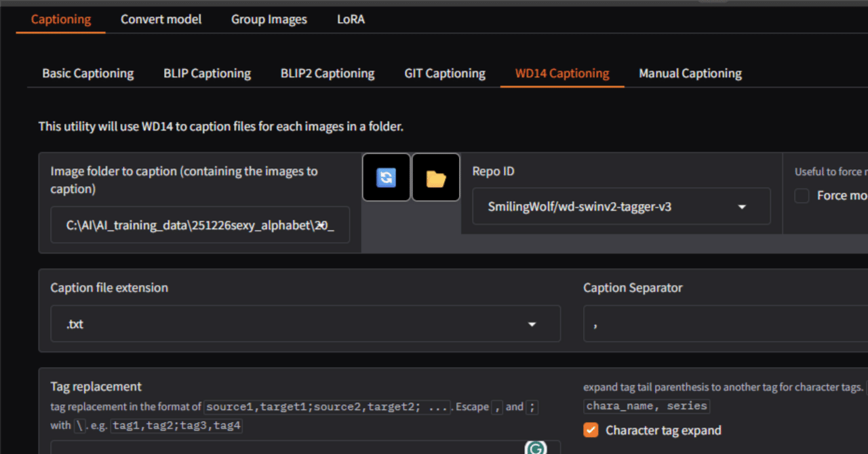Click the Grammarly icon in tag field
This screenshot has width=868, height=454.
click(x=536, y=448)
